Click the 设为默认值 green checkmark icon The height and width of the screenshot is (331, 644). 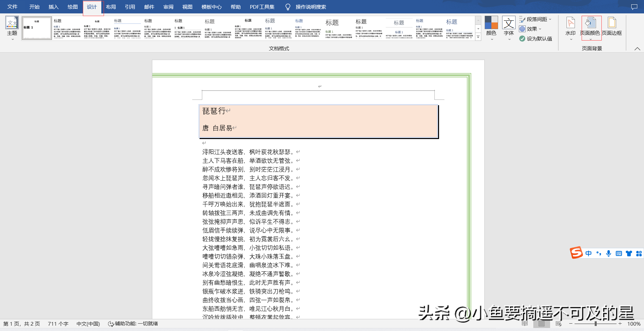pos(522,39)
